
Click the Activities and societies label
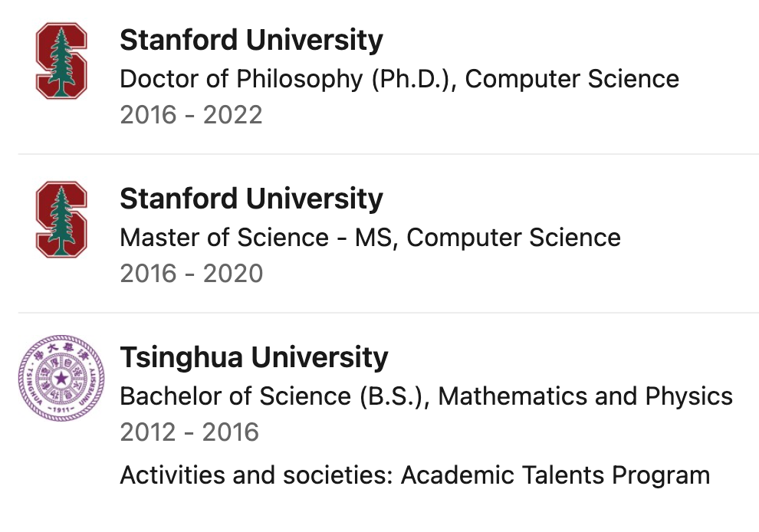coord(256,475)
